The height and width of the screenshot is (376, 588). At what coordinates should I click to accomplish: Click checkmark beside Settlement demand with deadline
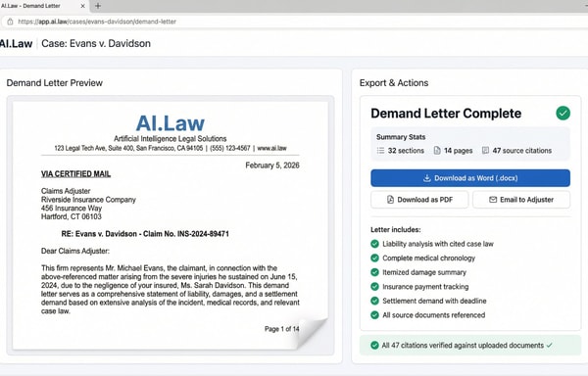[x=374, y=301]
